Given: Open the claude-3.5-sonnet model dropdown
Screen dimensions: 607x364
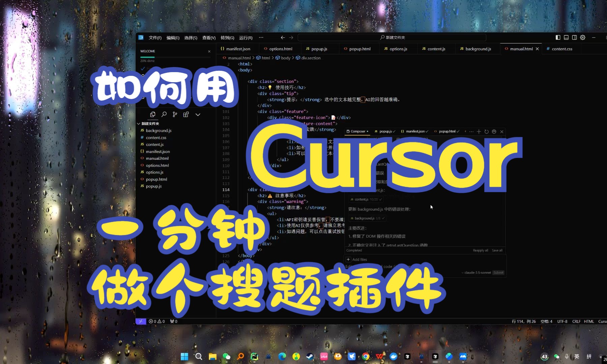Looking at the screenshot, I should 476,273.
